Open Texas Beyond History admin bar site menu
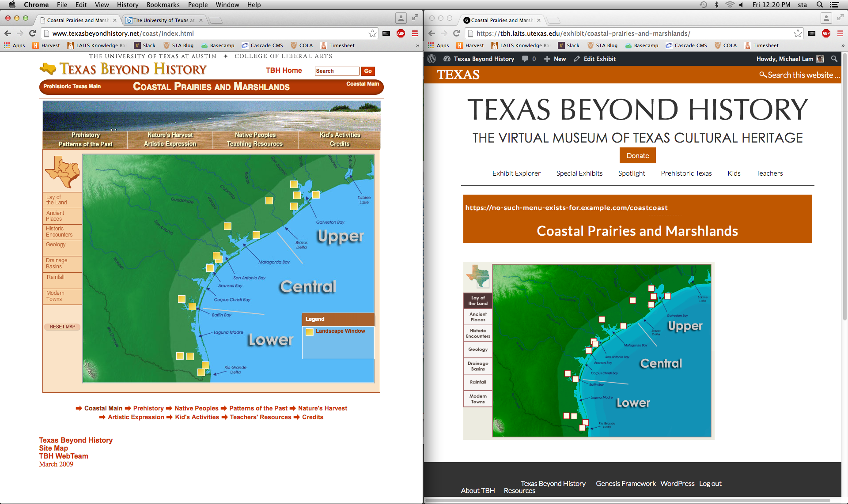This screenshot has width=848, height=504. coord(479,59)
